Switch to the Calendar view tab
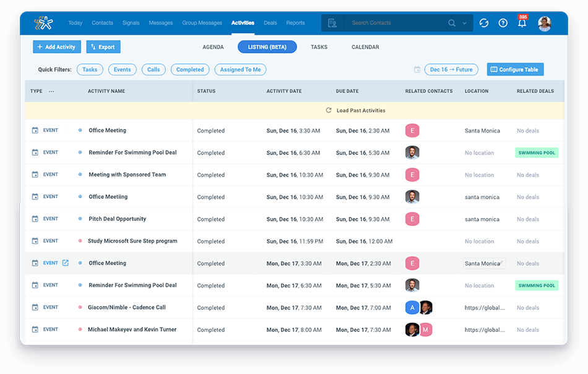 pyautogui.click(x=365, y=47)
